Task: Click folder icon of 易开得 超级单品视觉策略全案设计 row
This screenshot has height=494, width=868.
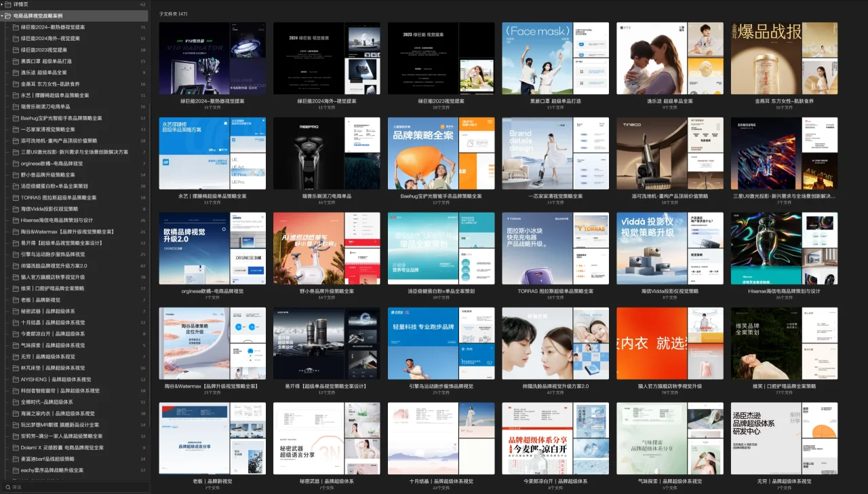Action: coord(16,243)
